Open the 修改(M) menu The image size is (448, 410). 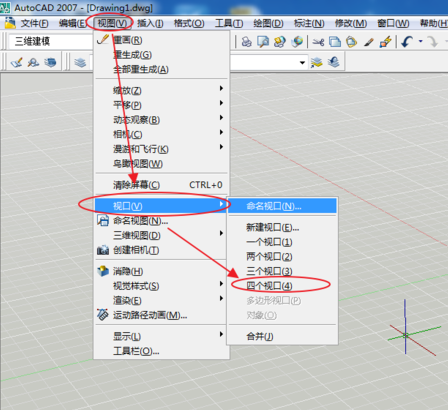click(x=351, y=23)
